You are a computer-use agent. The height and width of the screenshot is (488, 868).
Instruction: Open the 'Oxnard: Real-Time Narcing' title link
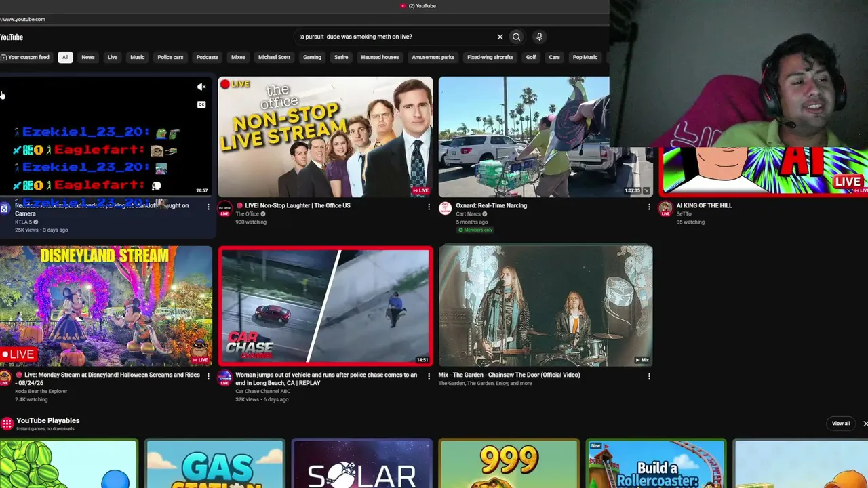click(x=491, y=205)
